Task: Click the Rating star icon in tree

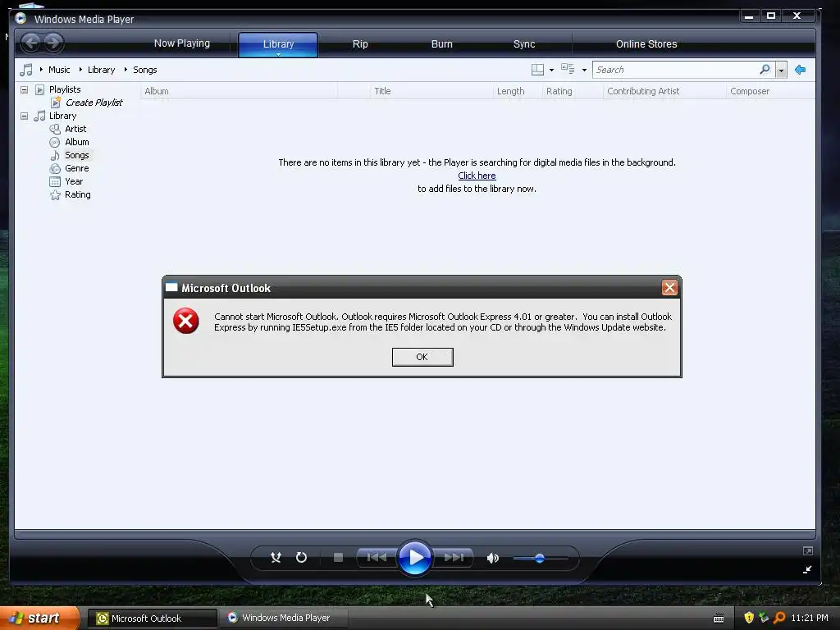Action: [x=55, y=195]
